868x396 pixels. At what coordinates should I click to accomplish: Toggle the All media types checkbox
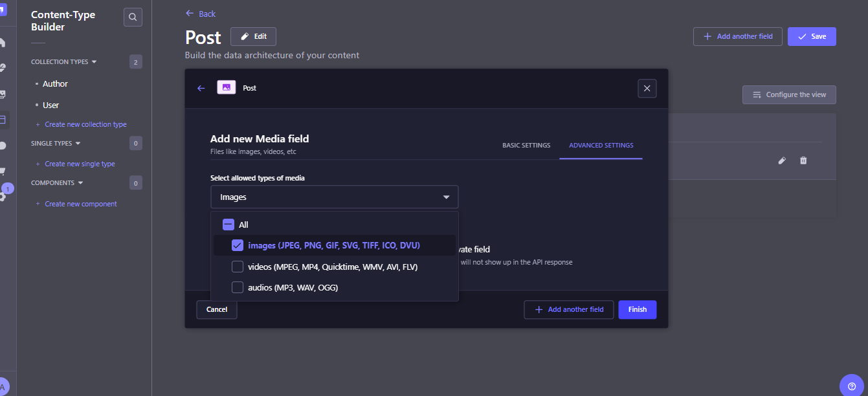(x=228, y=225)
